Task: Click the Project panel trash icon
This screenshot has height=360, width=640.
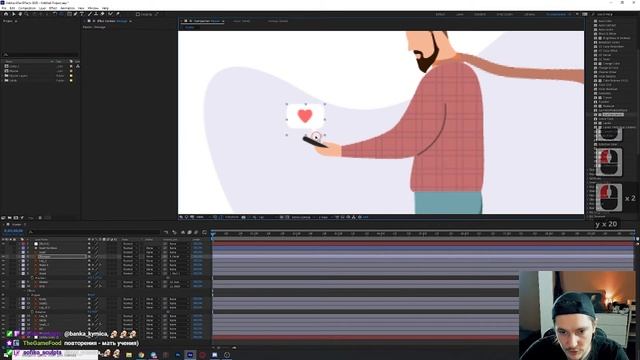Action: point(40,218)
